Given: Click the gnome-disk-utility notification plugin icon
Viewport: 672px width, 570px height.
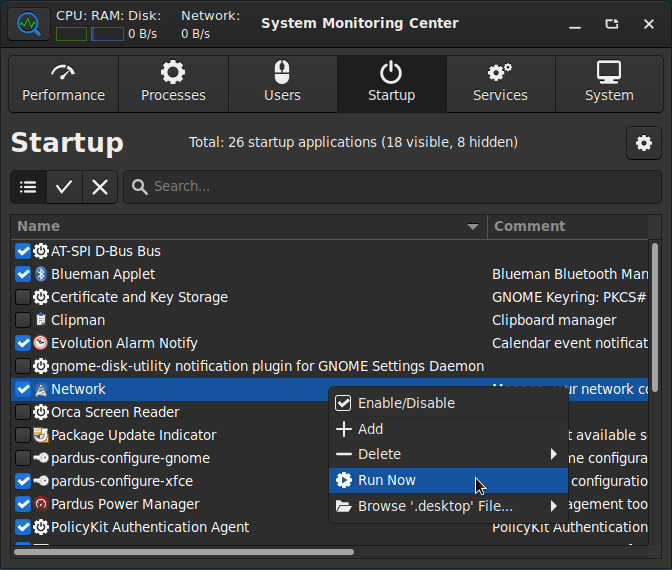Looking at the screenshot, I should coord(41,366).
